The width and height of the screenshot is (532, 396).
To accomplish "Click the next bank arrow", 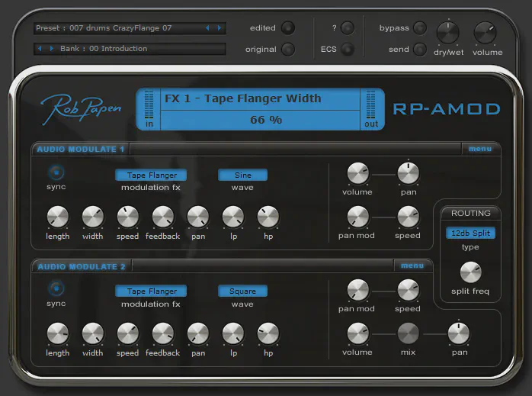I will (52, 49).
